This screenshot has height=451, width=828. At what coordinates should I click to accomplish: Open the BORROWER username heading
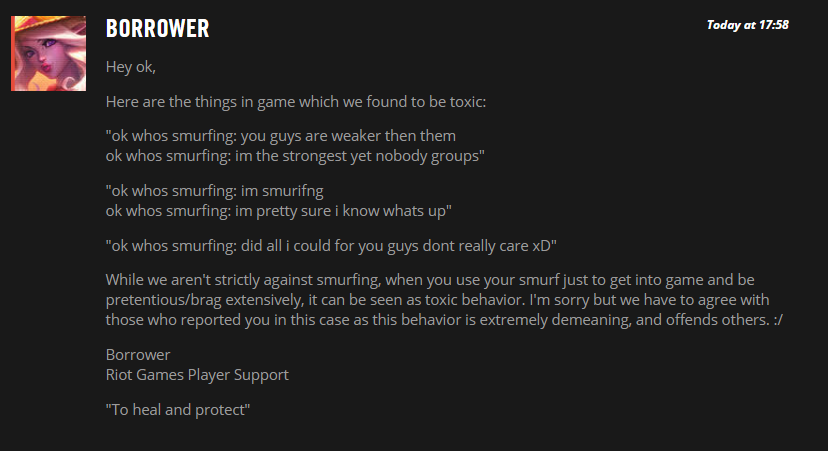[x=157, y=29]
